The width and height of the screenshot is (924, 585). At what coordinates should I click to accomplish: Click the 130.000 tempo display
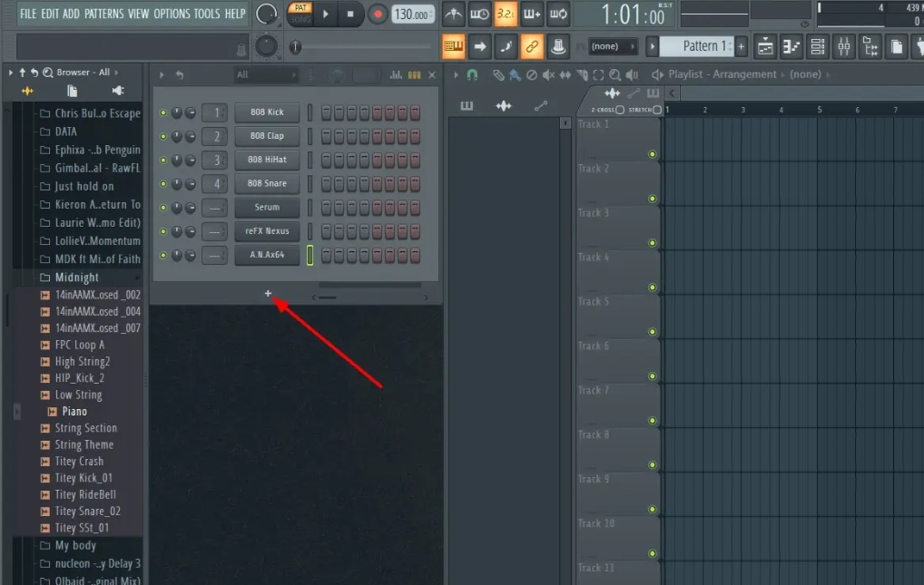[x=413, y=14]
